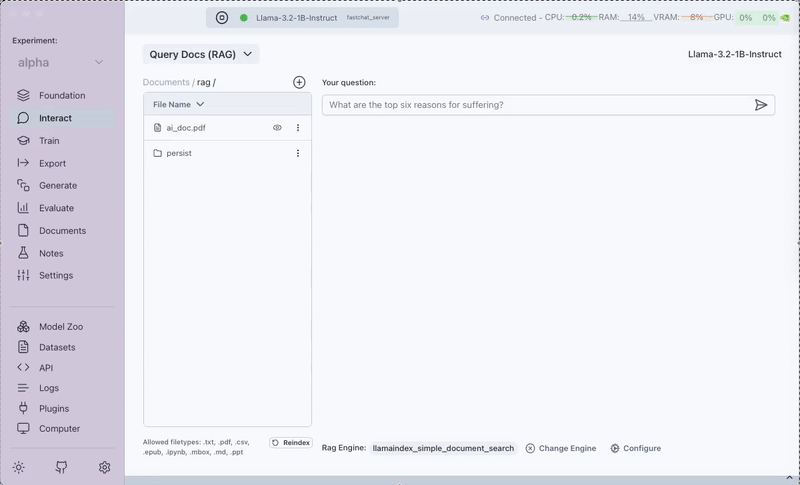Click Change Engine
This screenshot has height=485, width=800.
tap(560, 448)
